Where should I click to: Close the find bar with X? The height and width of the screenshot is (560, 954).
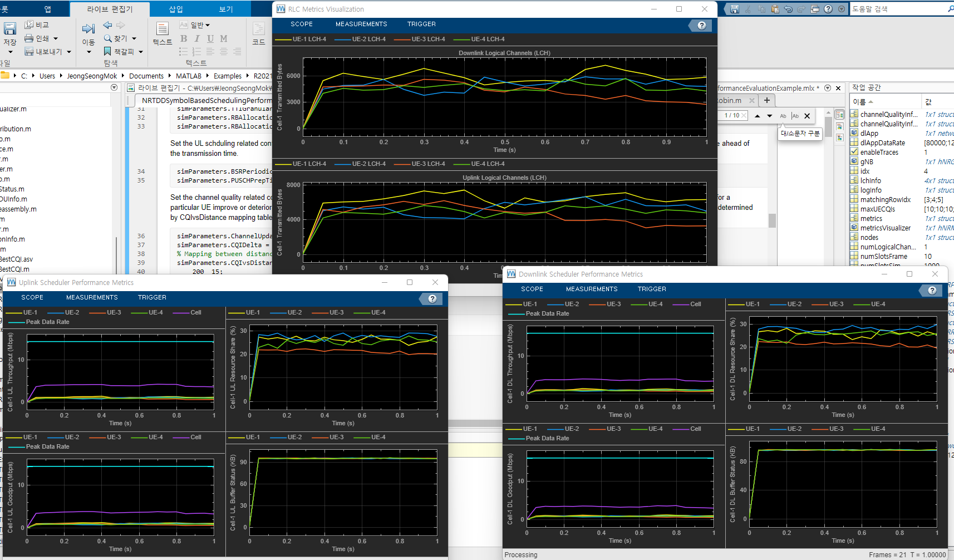807,116
